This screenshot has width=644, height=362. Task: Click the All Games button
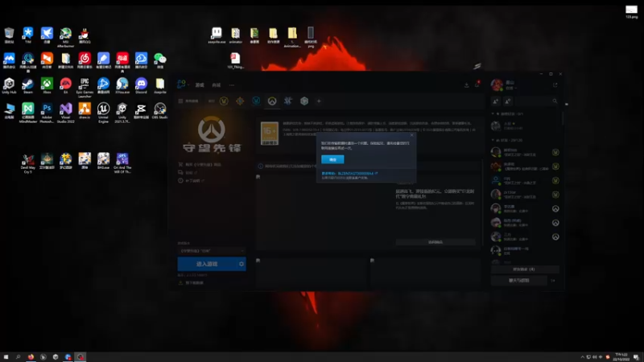coord(189,101)
